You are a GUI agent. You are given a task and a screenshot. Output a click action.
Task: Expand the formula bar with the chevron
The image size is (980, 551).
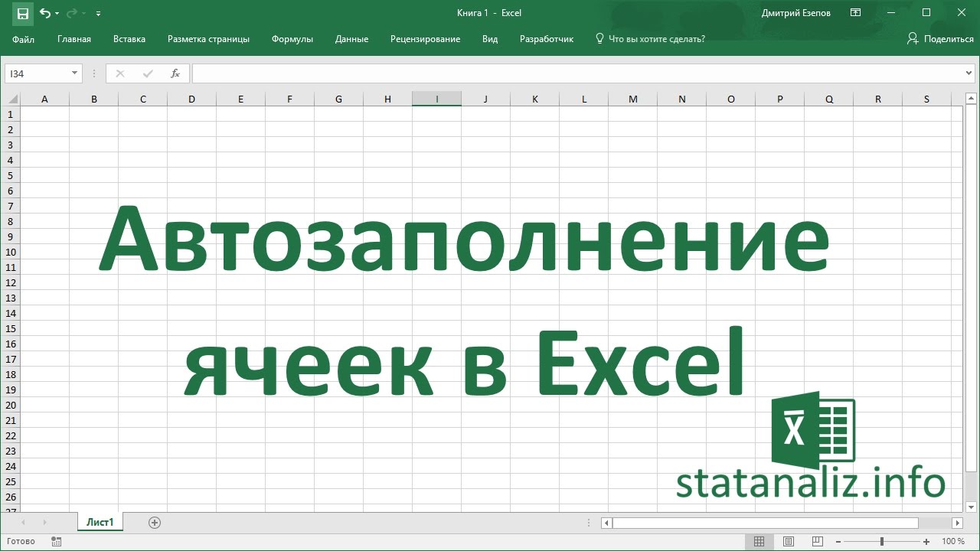point(970,73)
